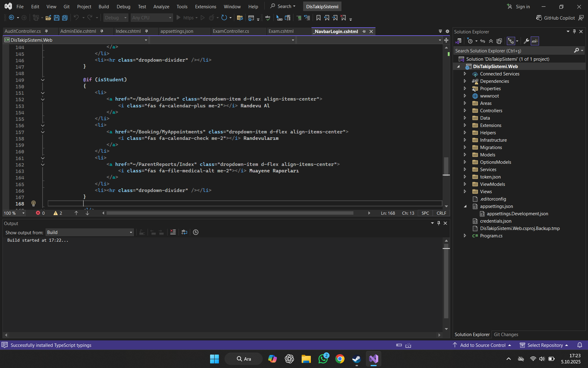
Task: Collapse the isStudent code block outline
Action: 43,80
